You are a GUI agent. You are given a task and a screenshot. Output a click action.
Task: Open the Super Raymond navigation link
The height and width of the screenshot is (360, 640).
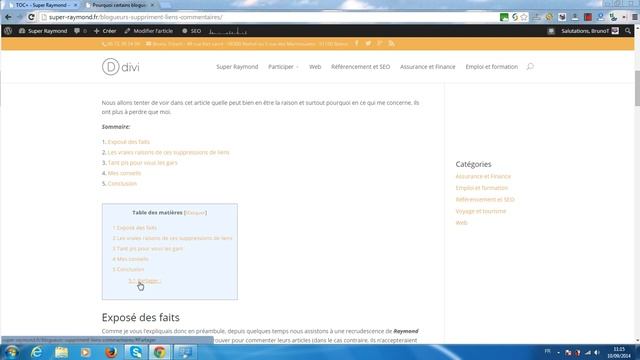[237, 67]
